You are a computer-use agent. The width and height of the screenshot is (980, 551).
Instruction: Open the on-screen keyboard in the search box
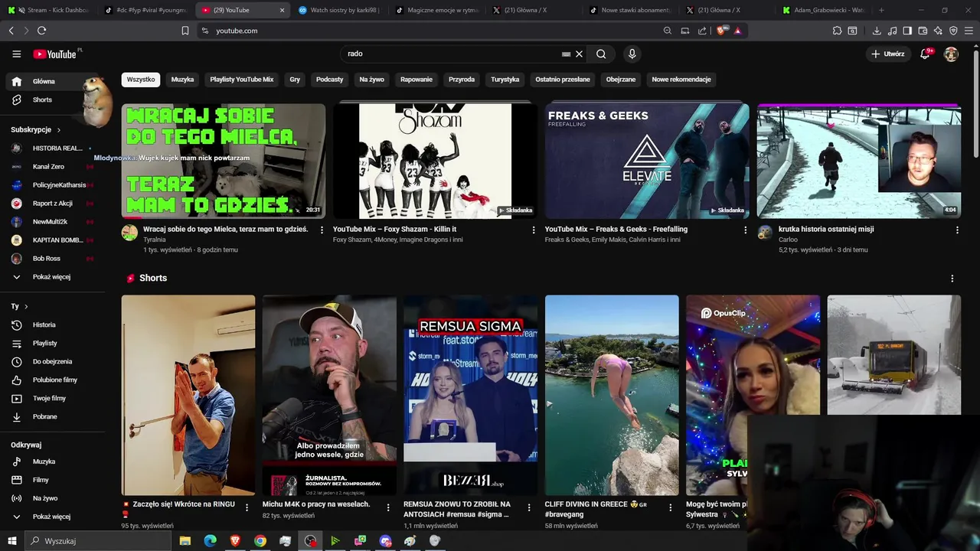pyautogui.click(x=566, y=54)
